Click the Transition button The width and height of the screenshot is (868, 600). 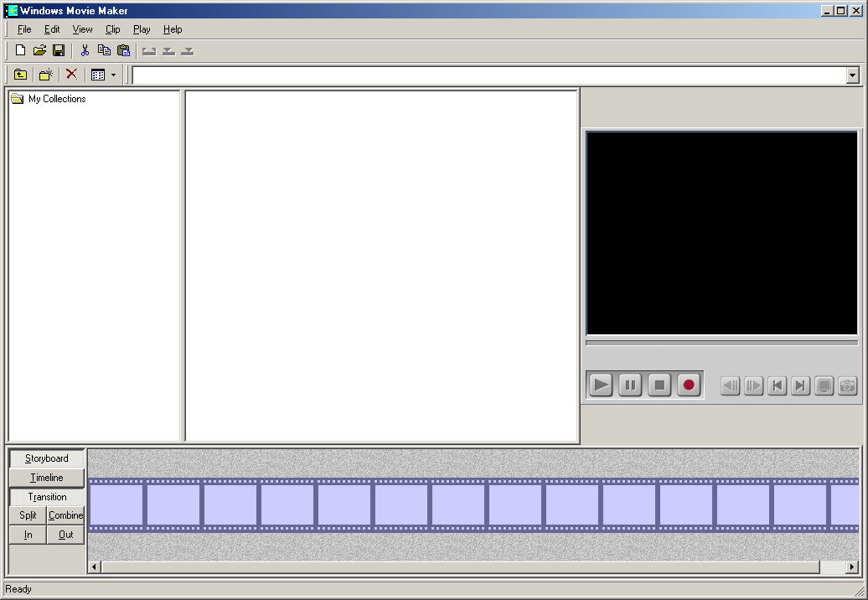point(47,497)
